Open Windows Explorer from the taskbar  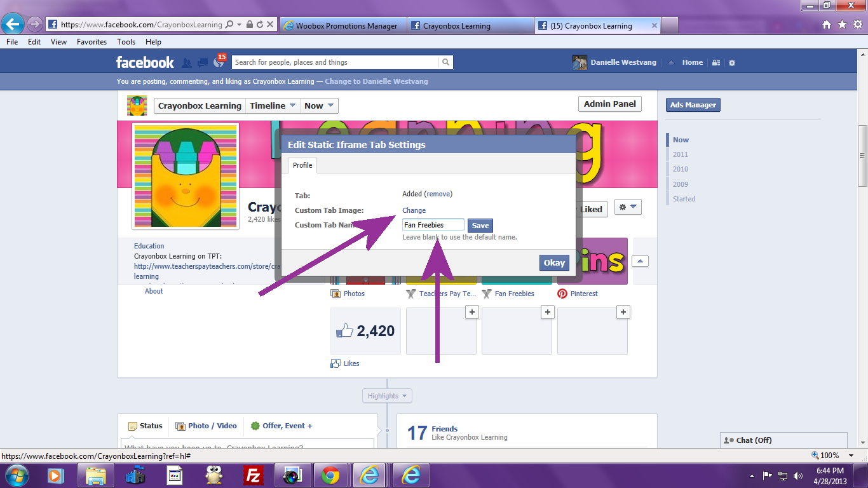point(95,475)
